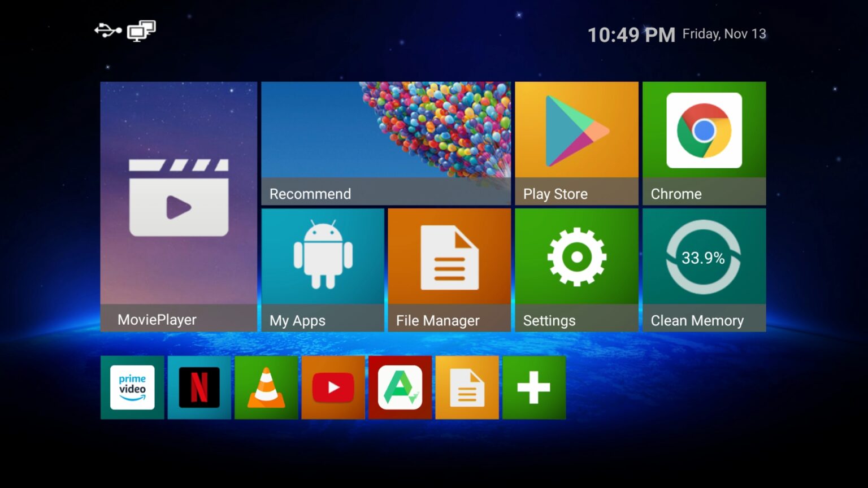
Task: Open YouTube from the shortcut bar
Action: click(x=333, y=387)
